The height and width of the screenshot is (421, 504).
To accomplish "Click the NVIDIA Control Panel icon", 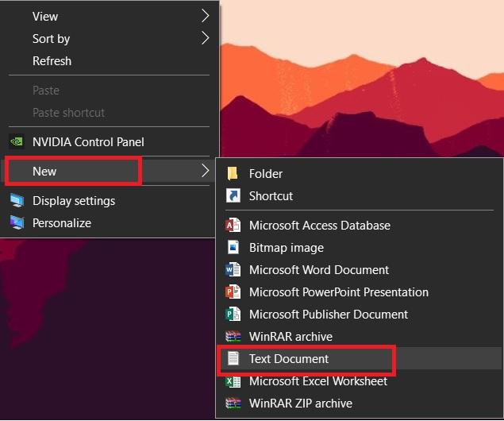I will click(17, 141).
